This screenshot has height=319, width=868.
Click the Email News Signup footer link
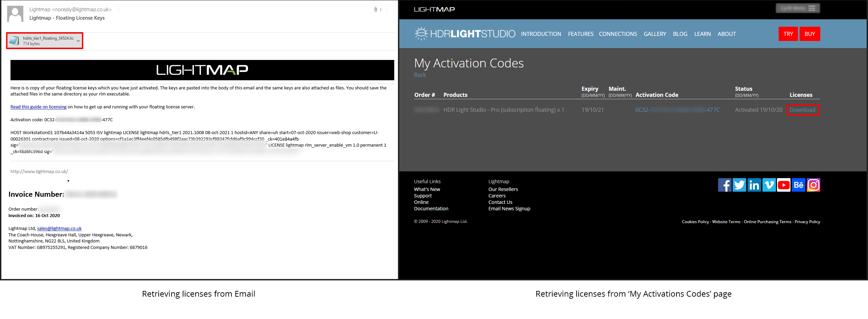tap(509, 209)
